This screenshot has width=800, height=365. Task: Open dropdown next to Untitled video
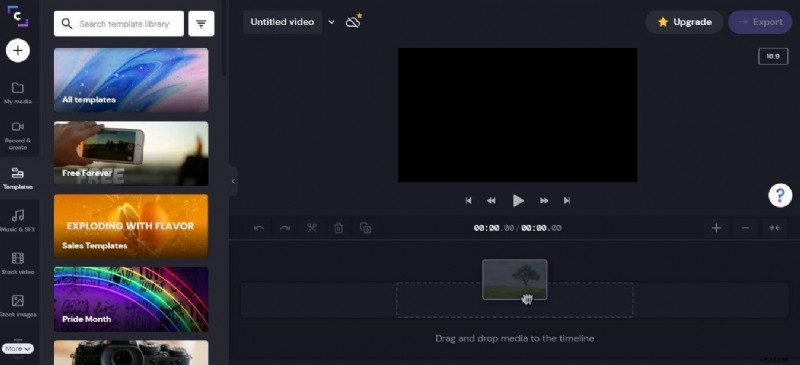click(332, 22)
